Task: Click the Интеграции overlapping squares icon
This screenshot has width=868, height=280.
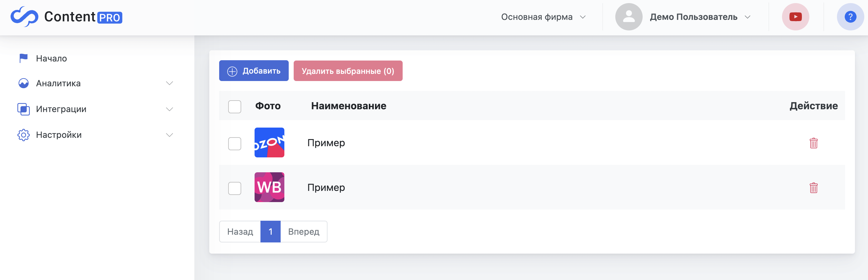Action: [x=23, y=109]
